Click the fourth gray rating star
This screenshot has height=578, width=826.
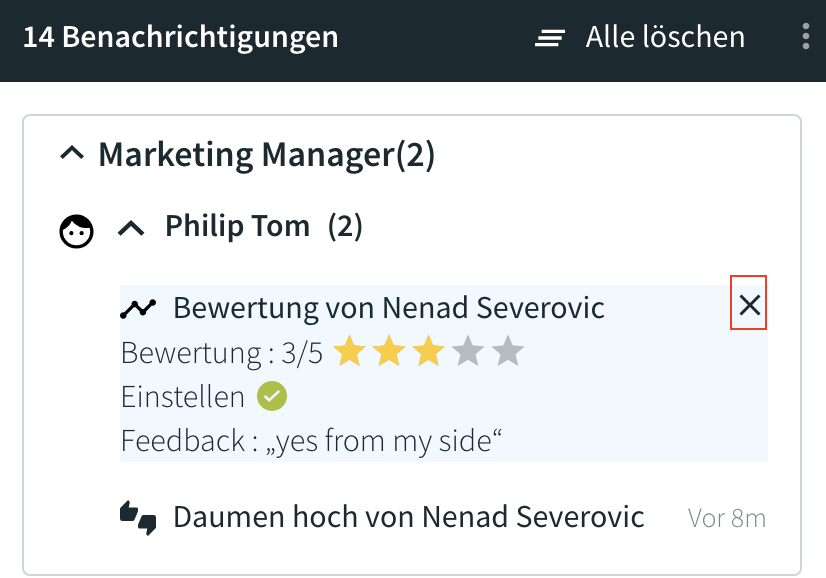point(468,351)
